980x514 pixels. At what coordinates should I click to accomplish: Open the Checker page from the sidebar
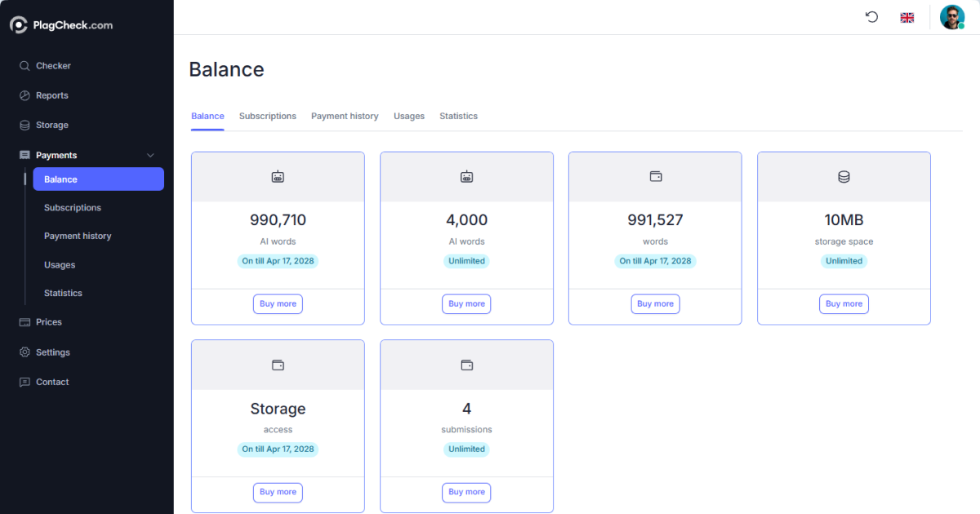tap(51, 65)
